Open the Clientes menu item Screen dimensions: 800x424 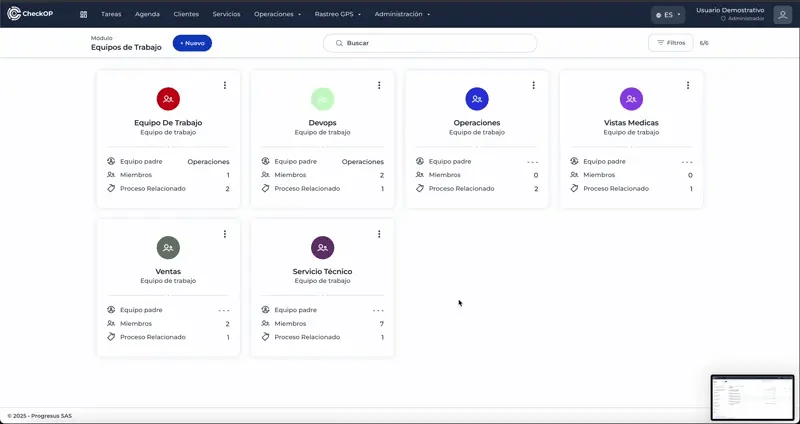186,15
